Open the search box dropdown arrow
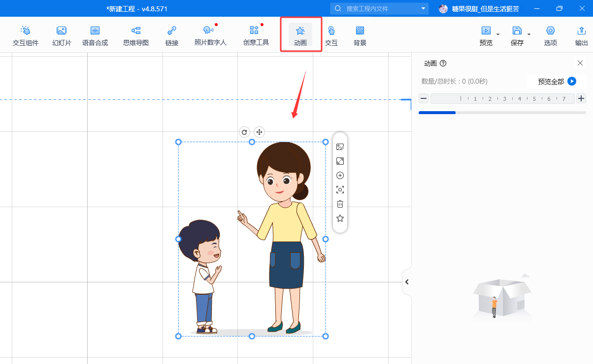Screen dimensions: 593x364 (423, 8)
